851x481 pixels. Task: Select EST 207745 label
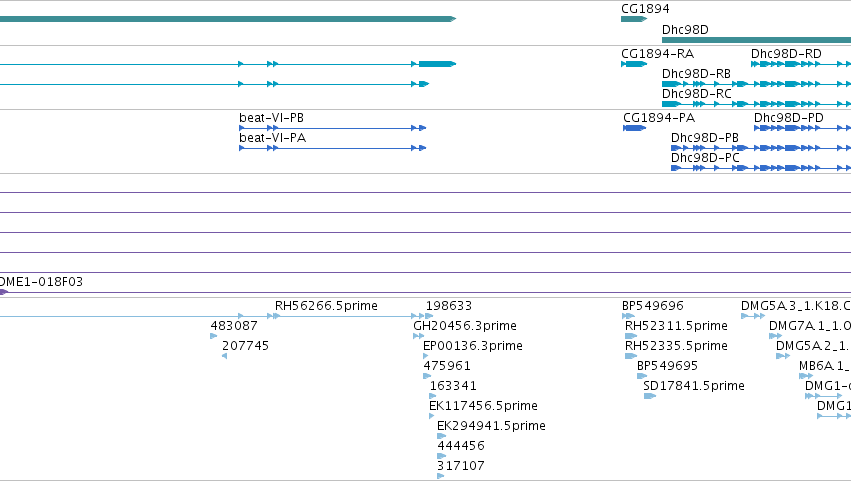[245, 346]
